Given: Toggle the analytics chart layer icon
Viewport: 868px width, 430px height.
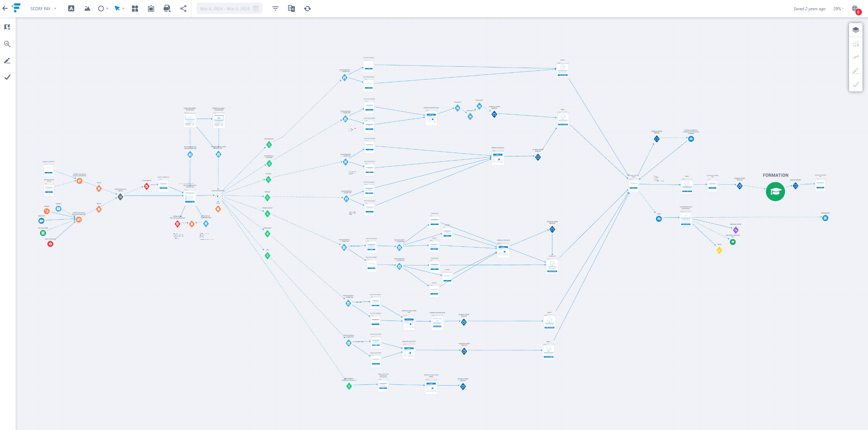Looking at the screenshot, I should point(856,44).
